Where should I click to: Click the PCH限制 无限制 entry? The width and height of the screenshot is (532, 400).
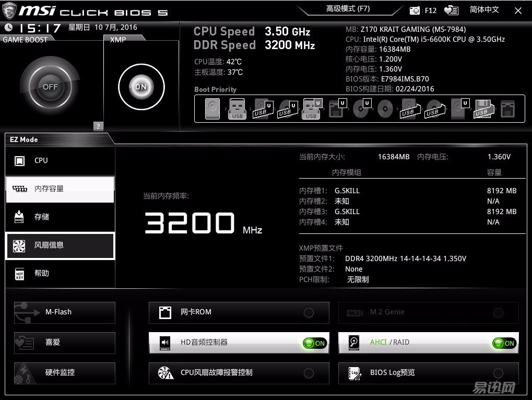[x=334, y=279]
